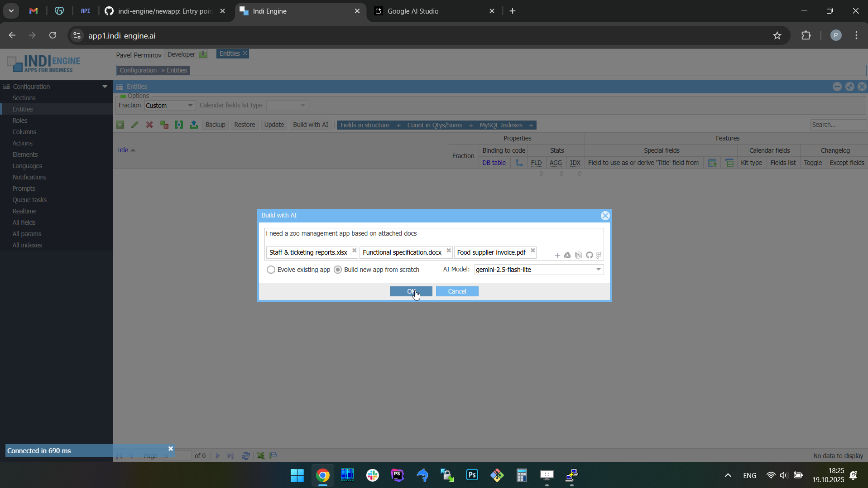Collapse the Configuration sidebar section
The image size is (868, 488).
click(105, 87)
